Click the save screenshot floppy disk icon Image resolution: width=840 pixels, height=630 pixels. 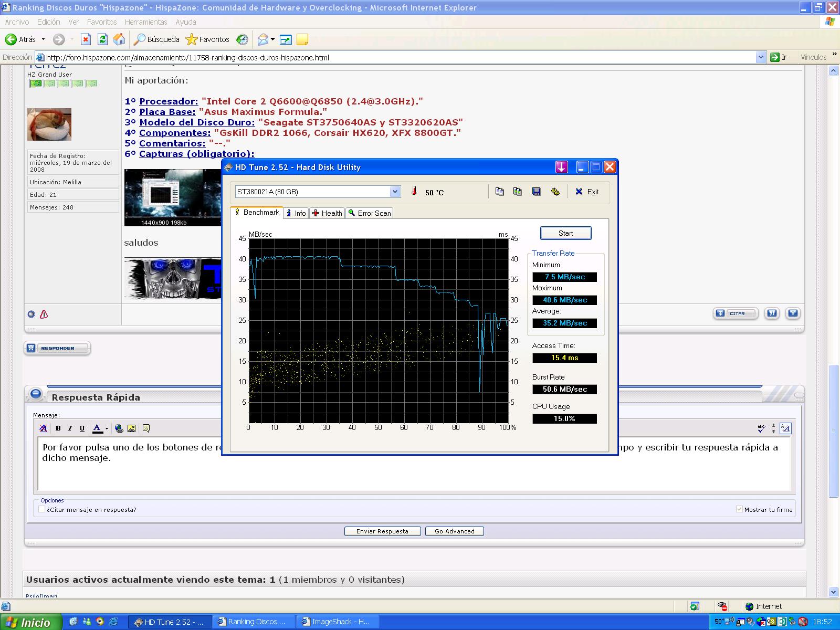coord(536,192)
